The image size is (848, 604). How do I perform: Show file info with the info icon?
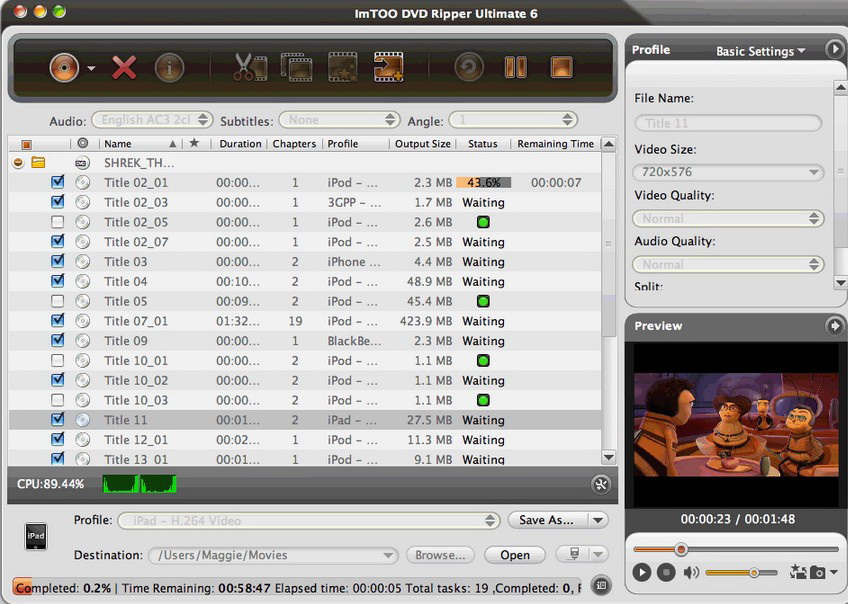coord(167,68)
